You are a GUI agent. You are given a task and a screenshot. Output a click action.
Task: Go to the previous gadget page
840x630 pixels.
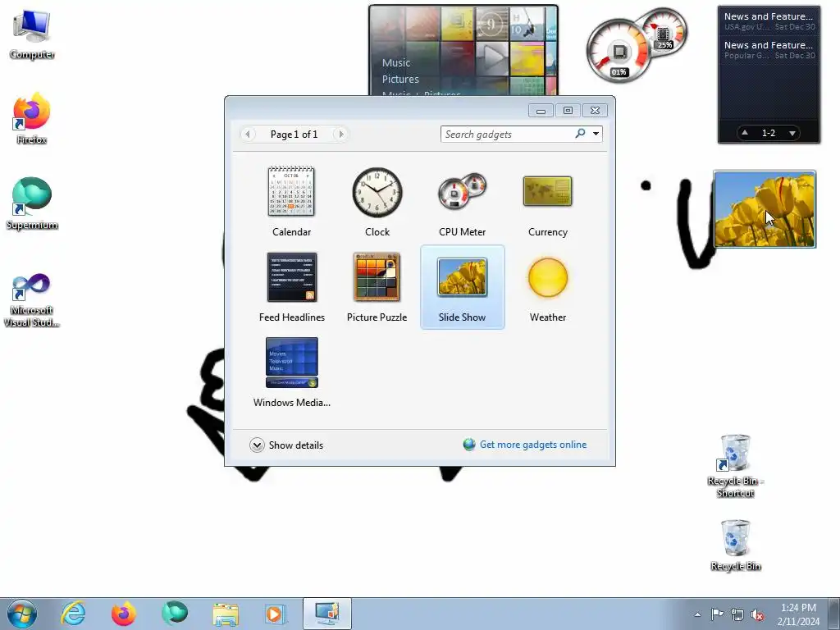coord(248,134)
